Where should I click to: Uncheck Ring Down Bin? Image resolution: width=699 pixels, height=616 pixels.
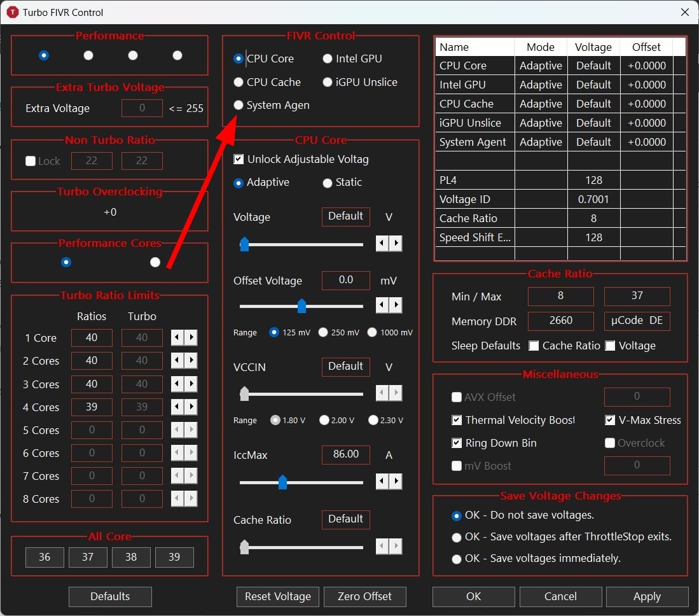(456, 443)
